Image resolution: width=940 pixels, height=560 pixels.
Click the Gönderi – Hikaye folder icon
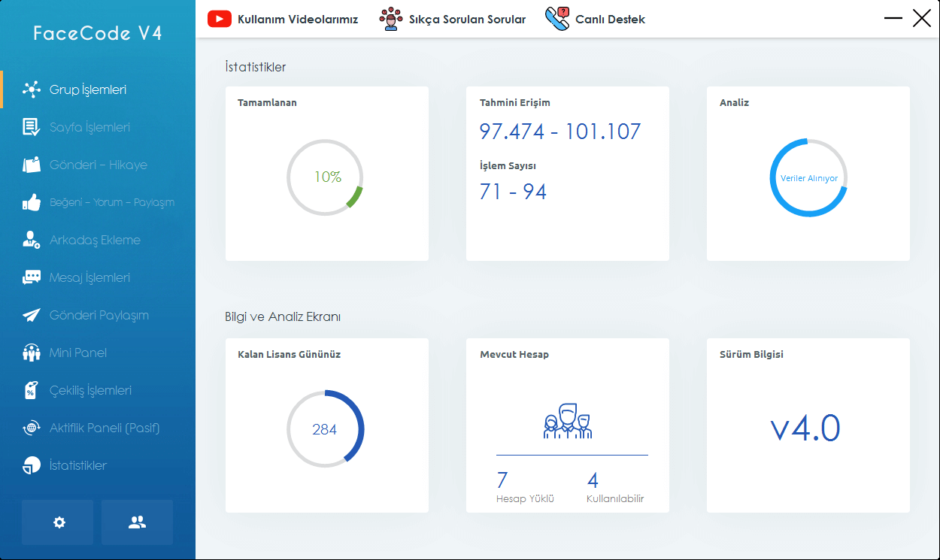[x=32, y=165]
